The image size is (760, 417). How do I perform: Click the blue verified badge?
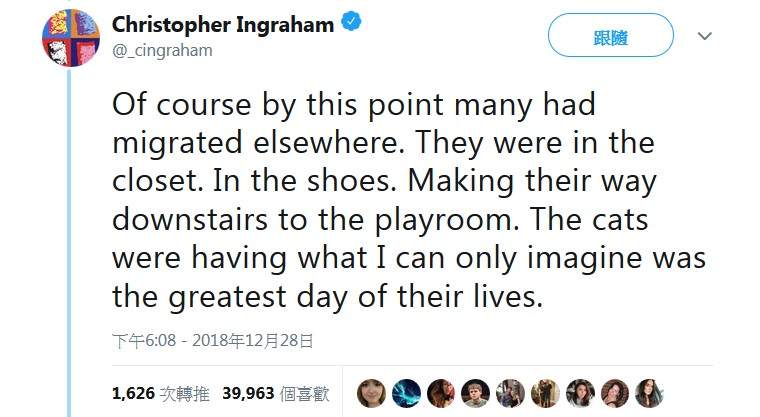pyautogui.click(x=352, y=25)
